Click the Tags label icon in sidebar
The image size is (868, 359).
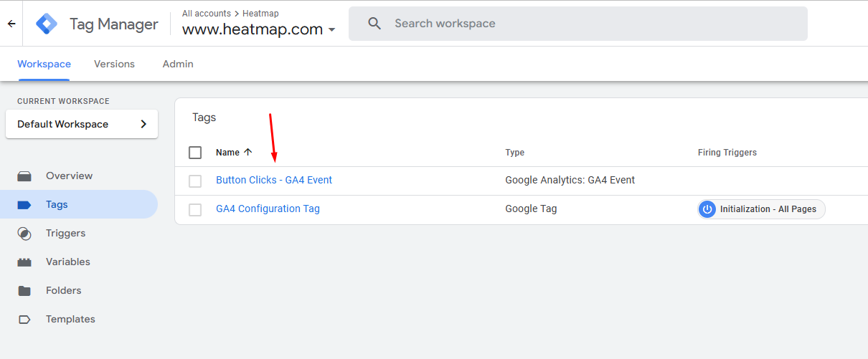24,205
